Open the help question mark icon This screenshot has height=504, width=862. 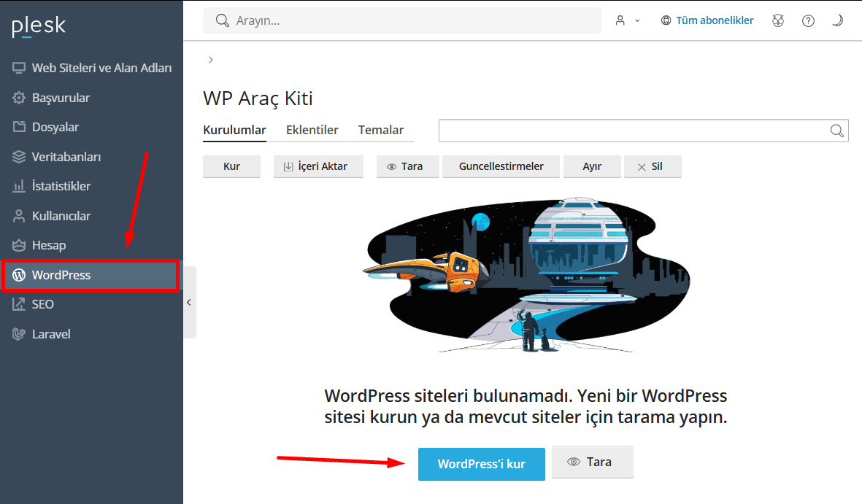pos(808,21)
